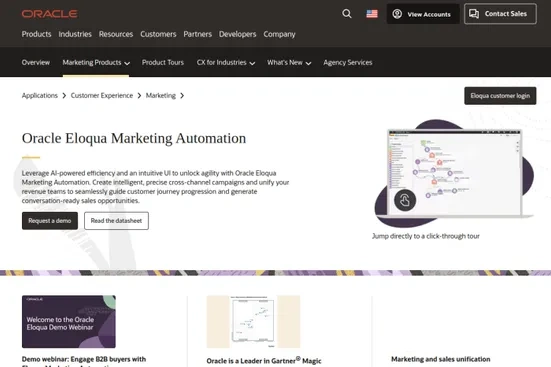551x367 pixels.
Task: Click the Contact Sales button
Action: tap(500, 14)
